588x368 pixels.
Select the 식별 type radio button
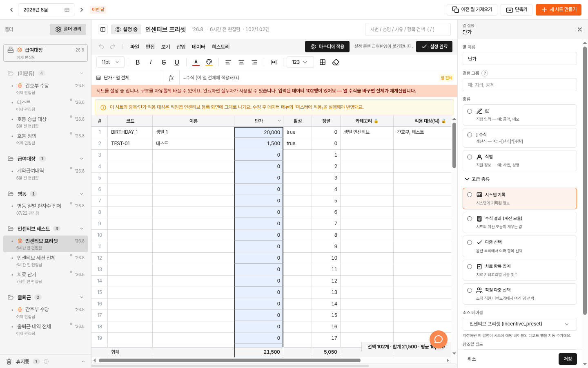coord(470,157)
